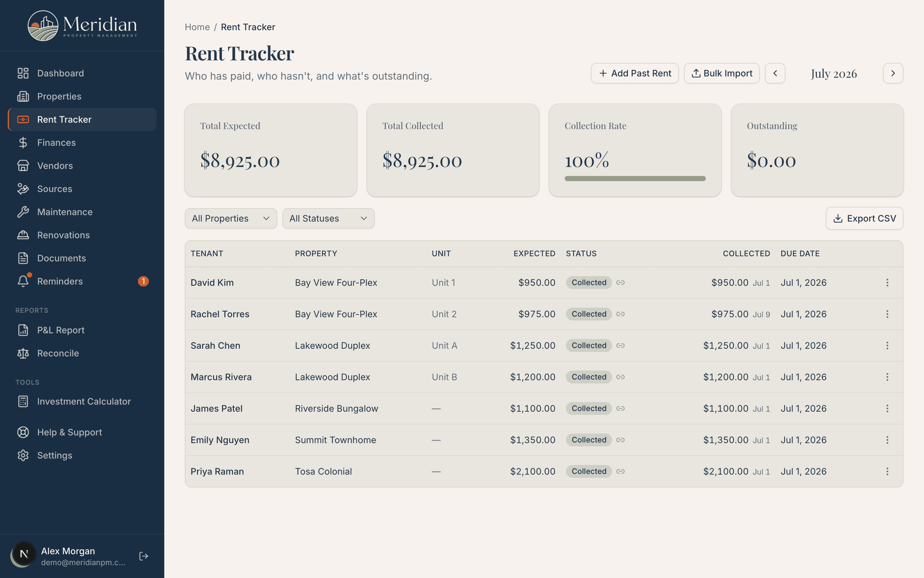The width and height of the screenshot is (924, 578).
Task: Click Jul 9 collected date for Rachel Torres
Action: (x=761, y=315)
